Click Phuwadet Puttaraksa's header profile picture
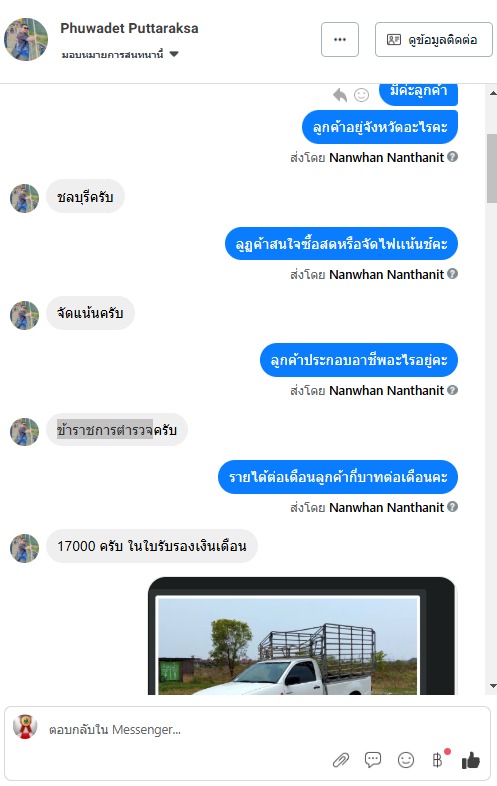Viewport: 497px width, 786px height. click(x=26, y=39)
